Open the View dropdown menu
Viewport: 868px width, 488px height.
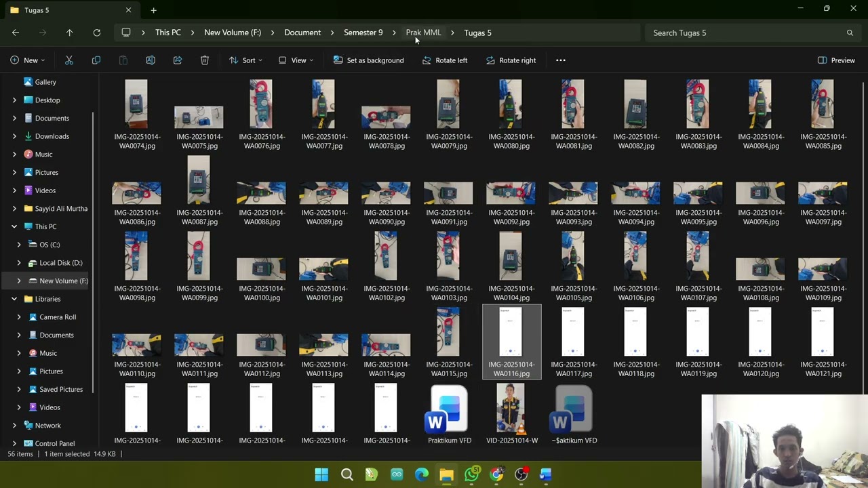click(296, 60)
